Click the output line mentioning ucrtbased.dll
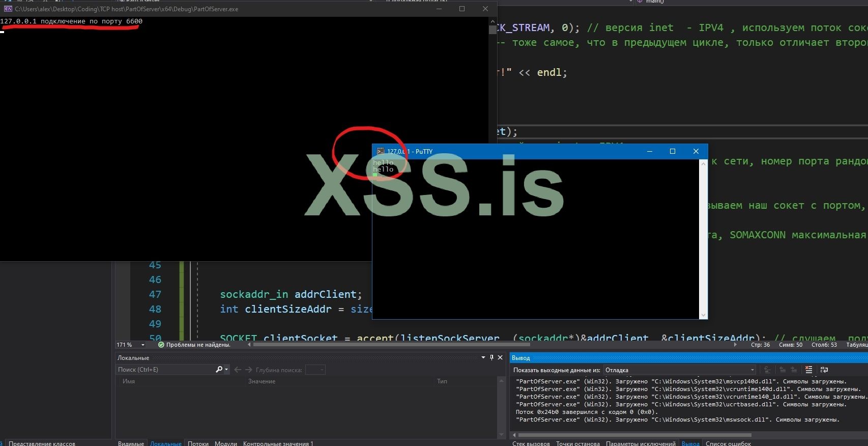Screen dimensions: 868x446 tap(681, 404)
